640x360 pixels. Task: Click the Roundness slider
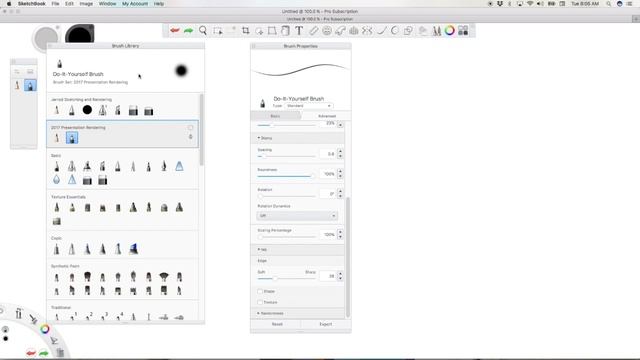[287, 176]
